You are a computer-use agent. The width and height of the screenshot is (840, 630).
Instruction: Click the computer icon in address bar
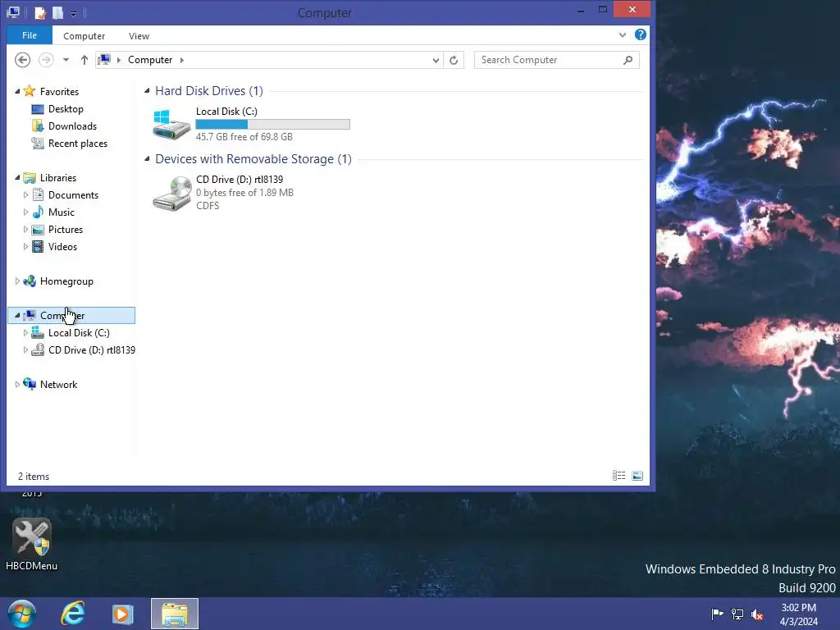(x=104, y=59)
